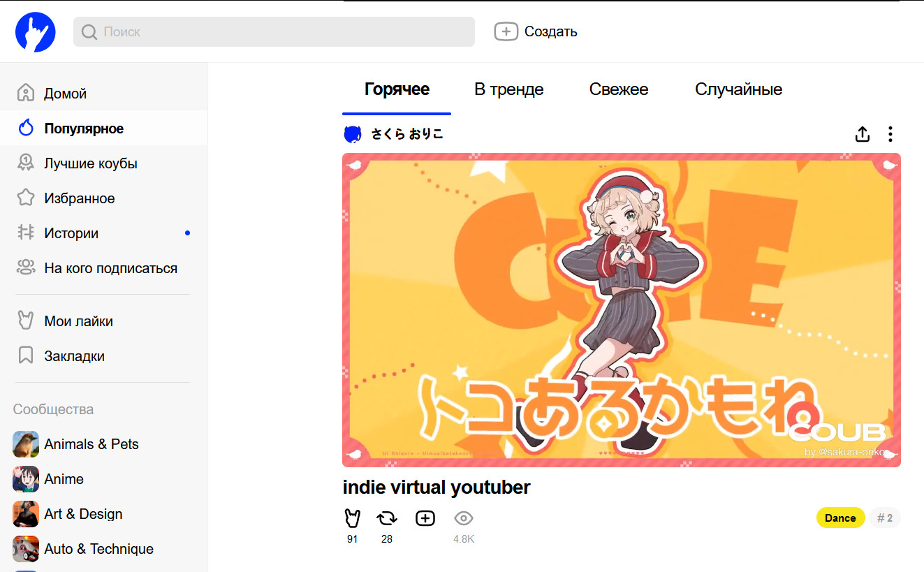This screenshot has width=924, height=572.
Task: Click the search magnifier icon
Action: coord(89,32)
